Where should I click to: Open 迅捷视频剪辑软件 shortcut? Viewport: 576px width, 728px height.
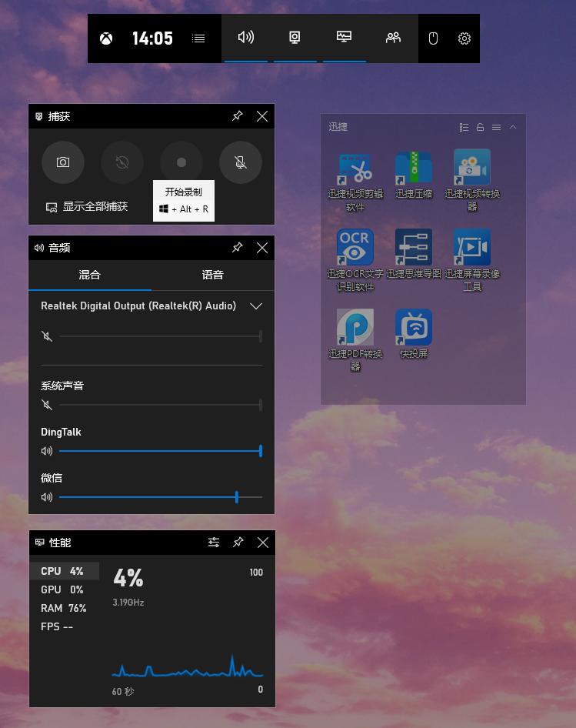(355, 182)
